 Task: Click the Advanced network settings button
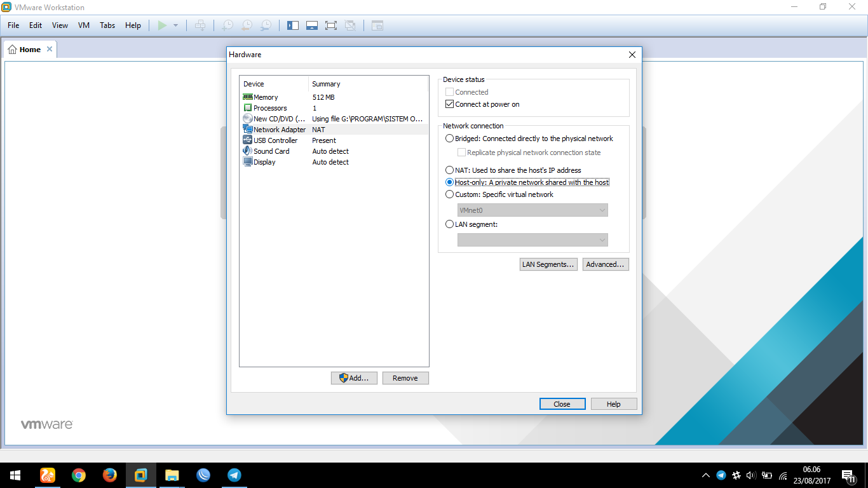click(x=605, y=264)
